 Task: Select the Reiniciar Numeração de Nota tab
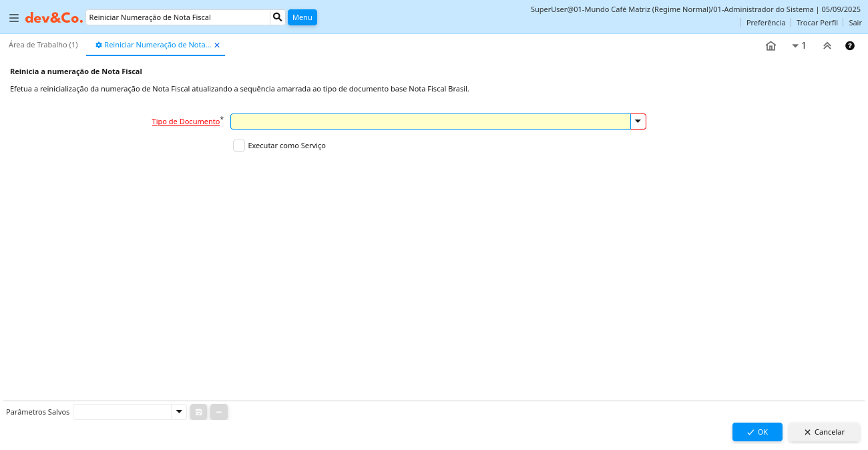pos(154,45)
